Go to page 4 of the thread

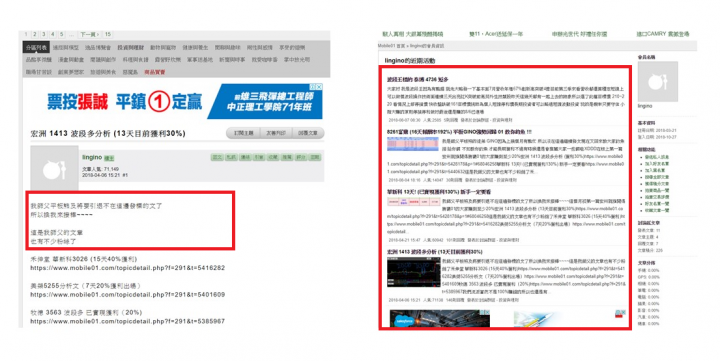click(53, 34)
